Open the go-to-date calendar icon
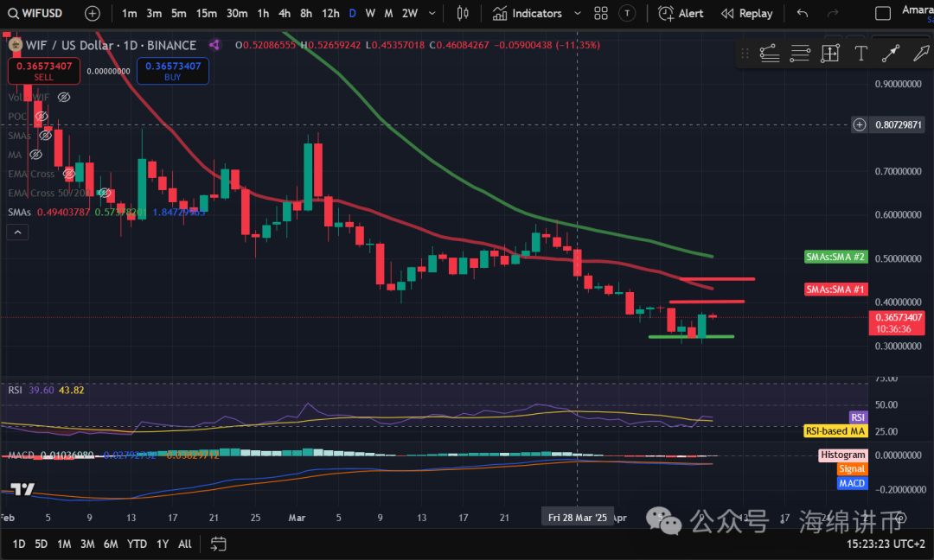Screen dimensions: 934x560 click(x=218, y=544)
